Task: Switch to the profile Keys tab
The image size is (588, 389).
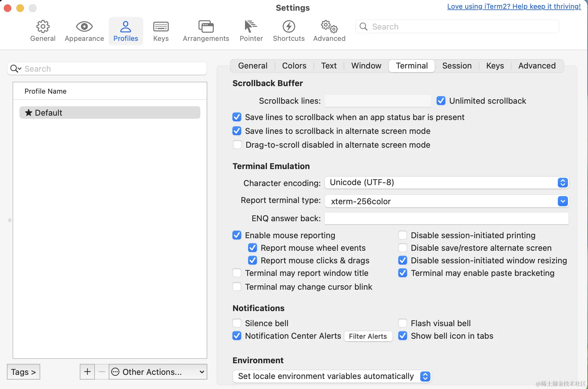Action: click(x=495, y=66)
